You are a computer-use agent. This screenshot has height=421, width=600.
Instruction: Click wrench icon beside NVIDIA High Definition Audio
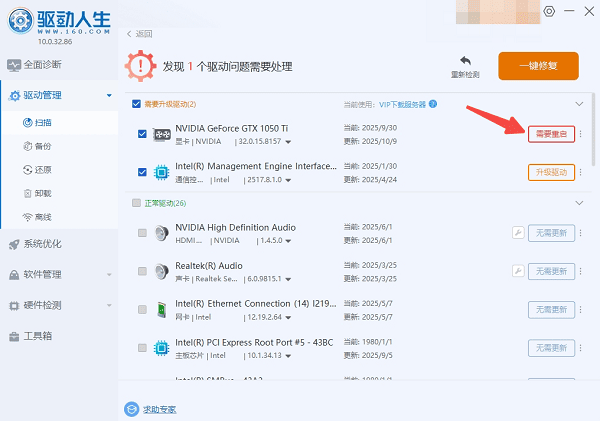click(517, 232)
